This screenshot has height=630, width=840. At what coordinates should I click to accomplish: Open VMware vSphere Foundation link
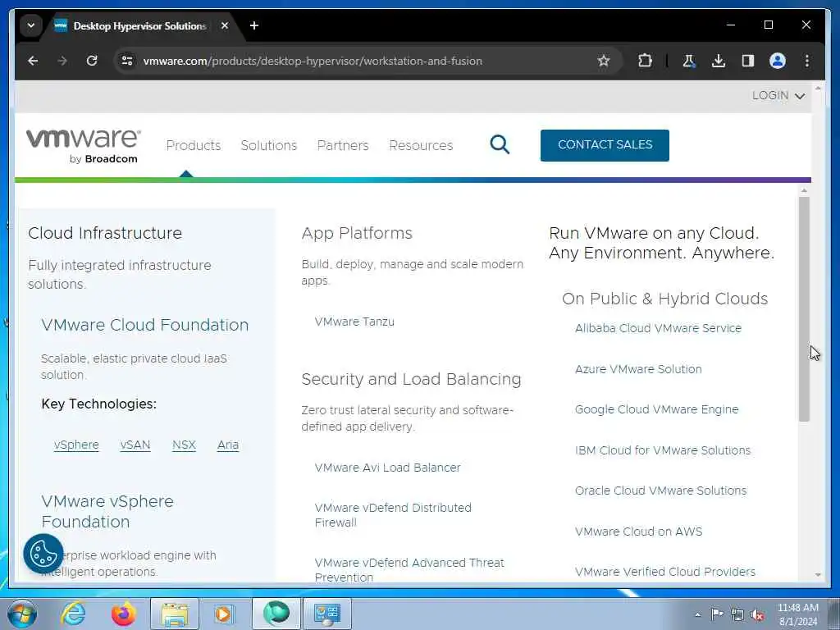pyautogui.click(x=107, y=511)
